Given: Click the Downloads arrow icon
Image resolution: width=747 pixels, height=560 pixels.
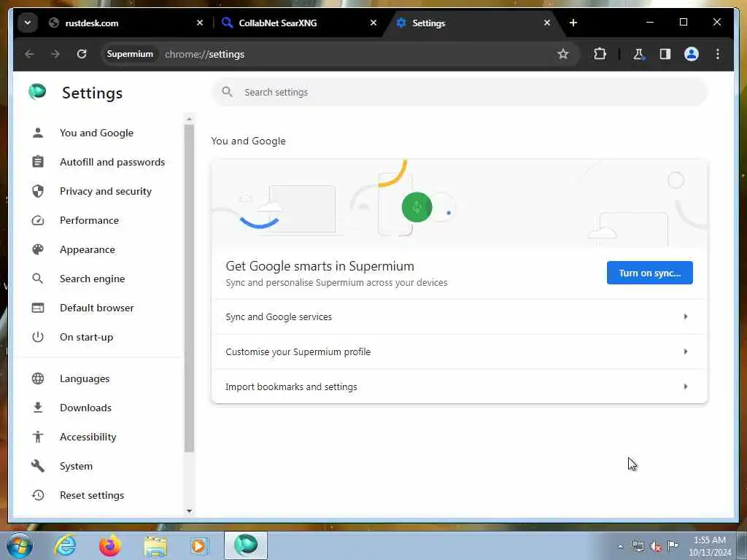Looking at the screenshot, I should 38,408.
